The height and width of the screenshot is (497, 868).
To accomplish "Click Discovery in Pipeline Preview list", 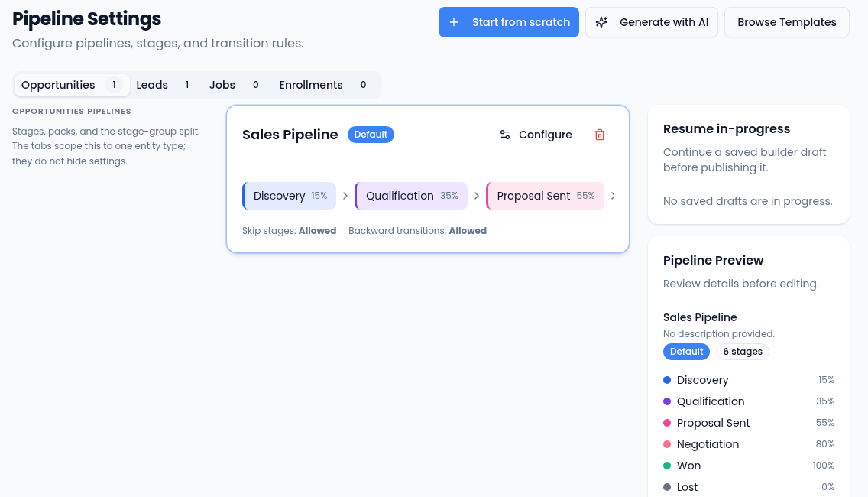I will [702, 380].
